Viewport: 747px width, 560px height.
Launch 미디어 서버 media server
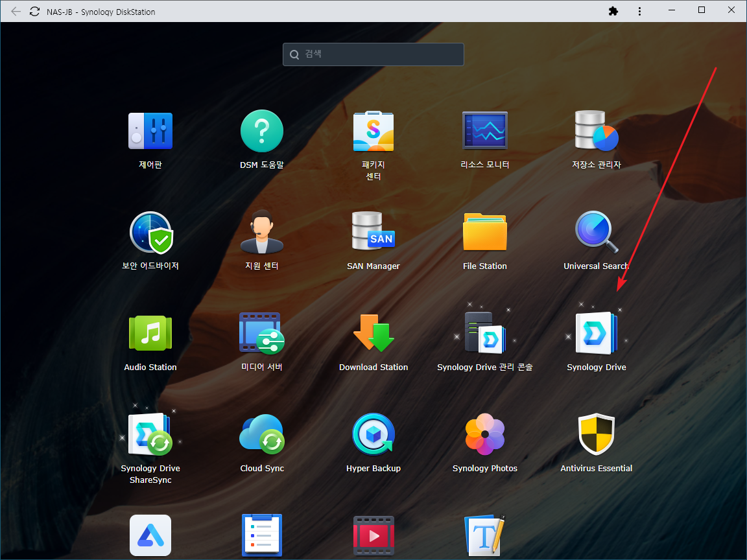(262, 333)
